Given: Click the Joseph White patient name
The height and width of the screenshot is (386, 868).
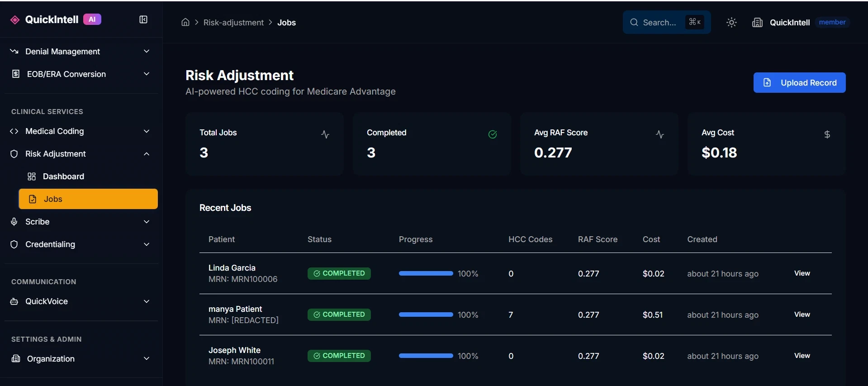Looking at the screenshot, I should (x=234, y=350).
